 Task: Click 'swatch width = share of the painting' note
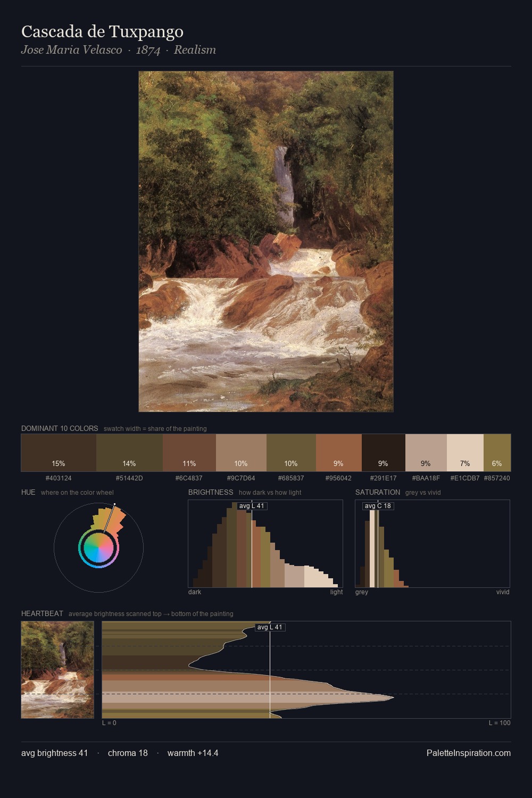155,429
